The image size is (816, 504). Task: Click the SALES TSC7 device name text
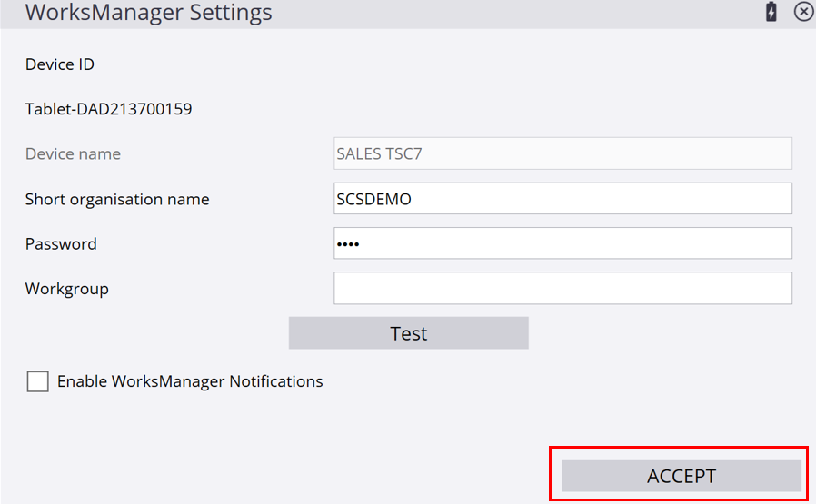pos(379,154)
